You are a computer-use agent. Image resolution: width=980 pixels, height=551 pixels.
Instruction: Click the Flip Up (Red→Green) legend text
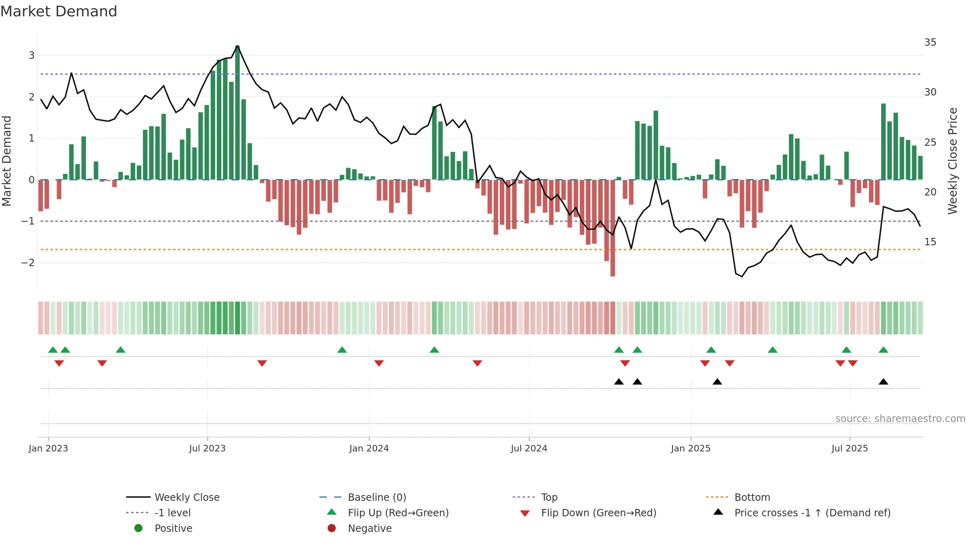[398, 513]
